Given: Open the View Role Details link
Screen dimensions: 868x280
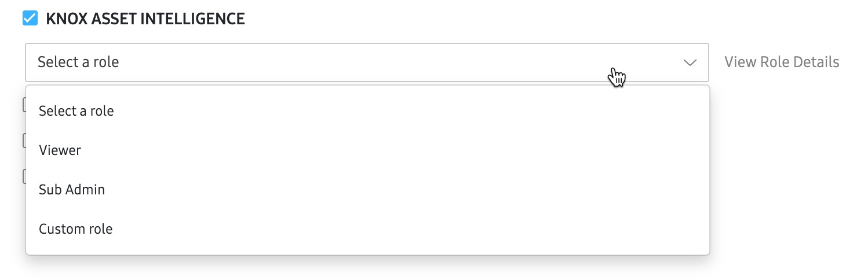Looking at the screenshot, I should click(x=782, y=62).
